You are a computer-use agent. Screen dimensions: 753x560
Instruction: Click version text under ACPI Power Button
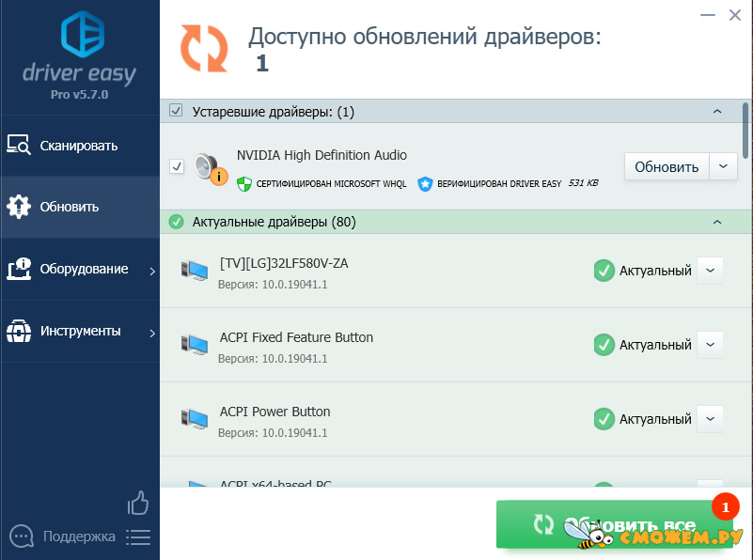[273, 433]
